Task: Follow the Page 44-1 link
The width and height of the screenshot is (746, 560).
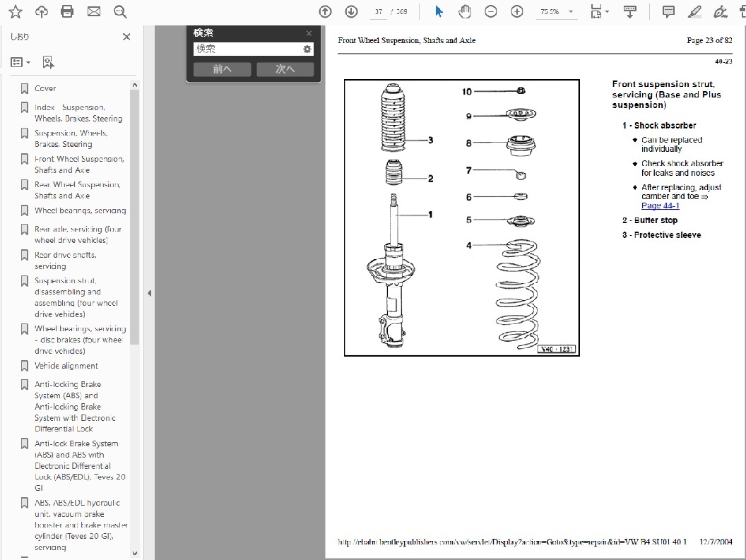Action: click(x=660, y=205)
